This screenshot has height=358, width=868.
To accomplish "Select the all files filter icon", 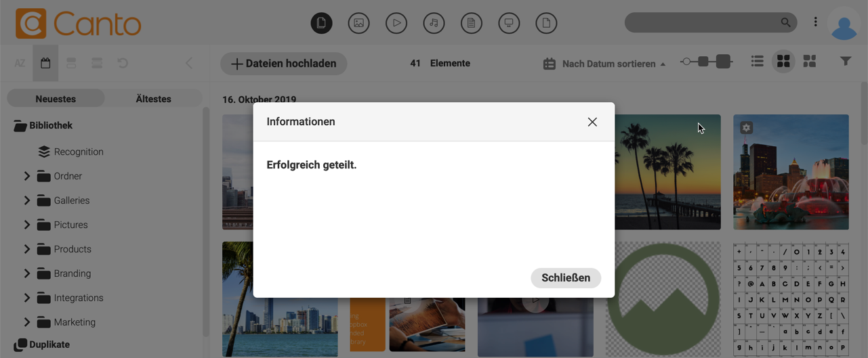I will [321, 23].
